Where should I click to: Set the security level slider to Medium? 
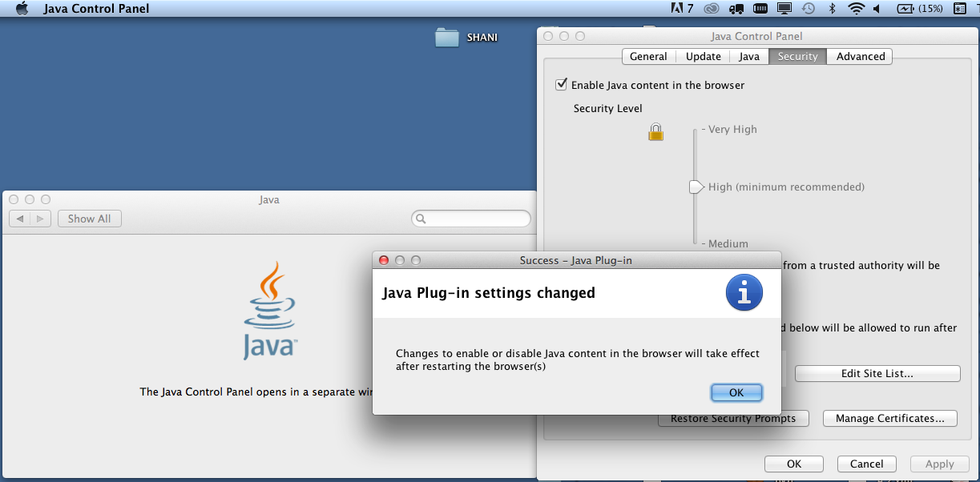(x=694, y=243)
